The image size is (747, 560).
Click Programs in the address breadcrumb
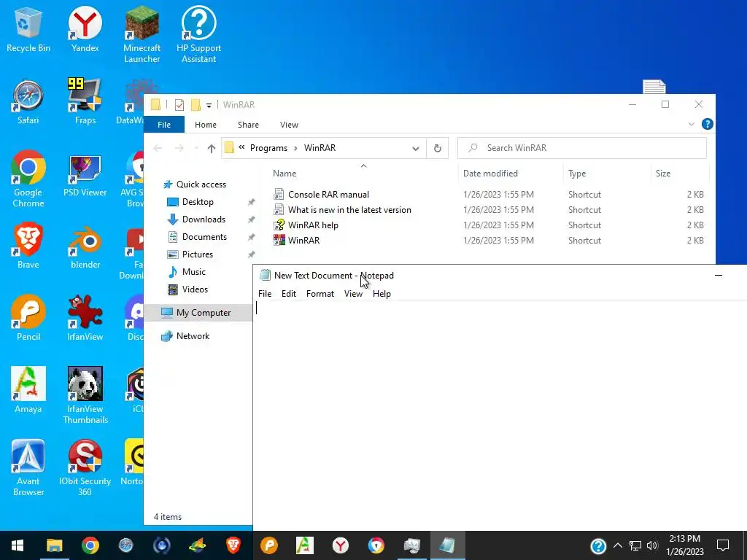coord(268,148)
